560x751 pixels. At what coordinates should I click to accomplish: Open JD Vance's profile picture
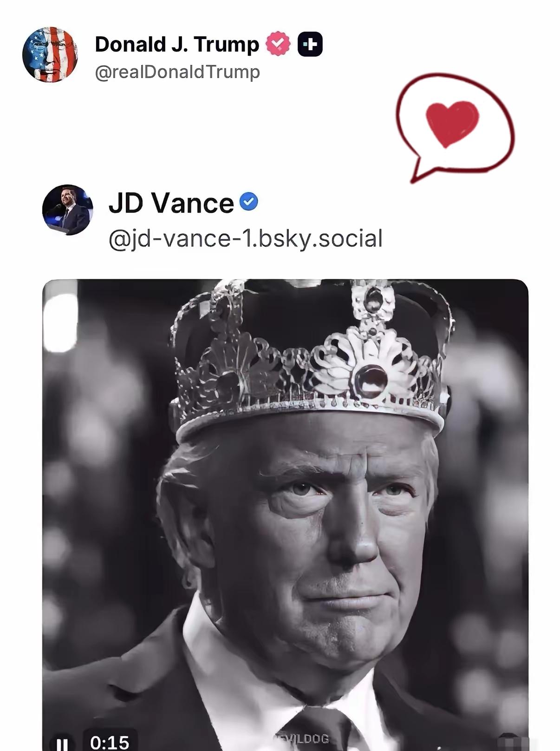(x=68, y=210)
